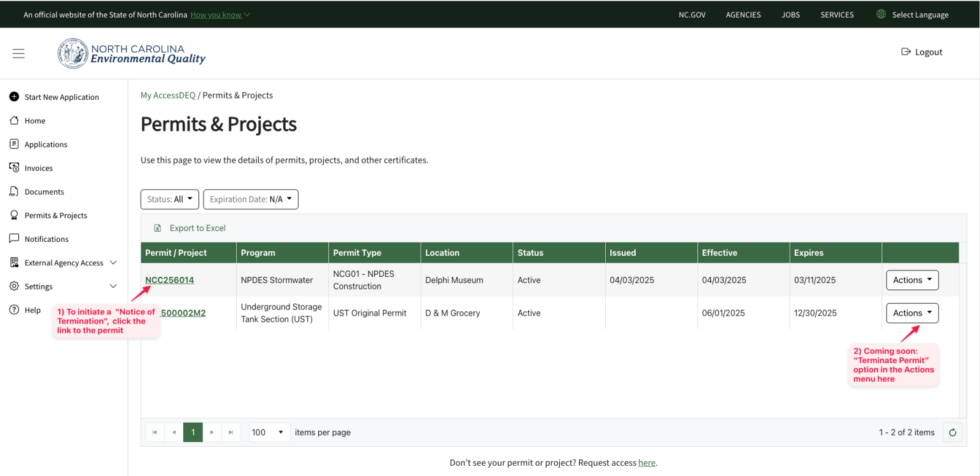Select the Home icon in the sidebar
980x476 pixels.
click(x=13, y=120)
